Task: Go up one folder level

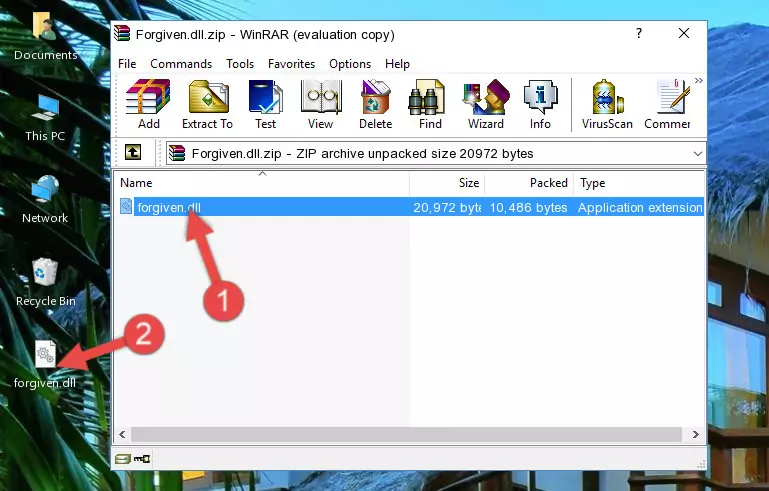Action: click(133, 153)
